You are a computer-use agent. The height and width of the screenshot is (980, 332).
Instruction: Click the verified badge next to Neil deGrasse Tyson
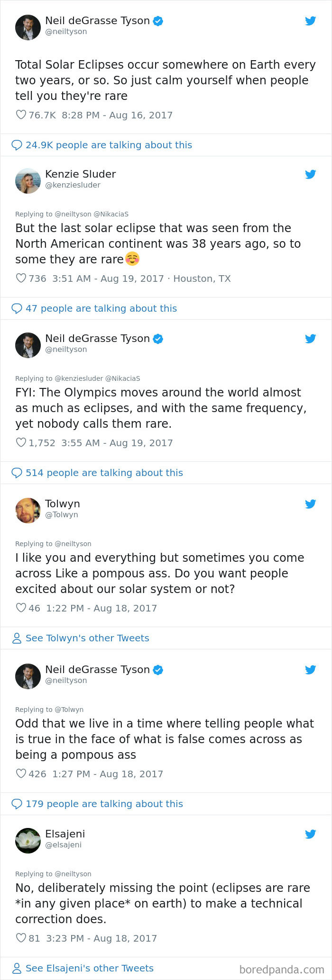(x=158, y=20)
